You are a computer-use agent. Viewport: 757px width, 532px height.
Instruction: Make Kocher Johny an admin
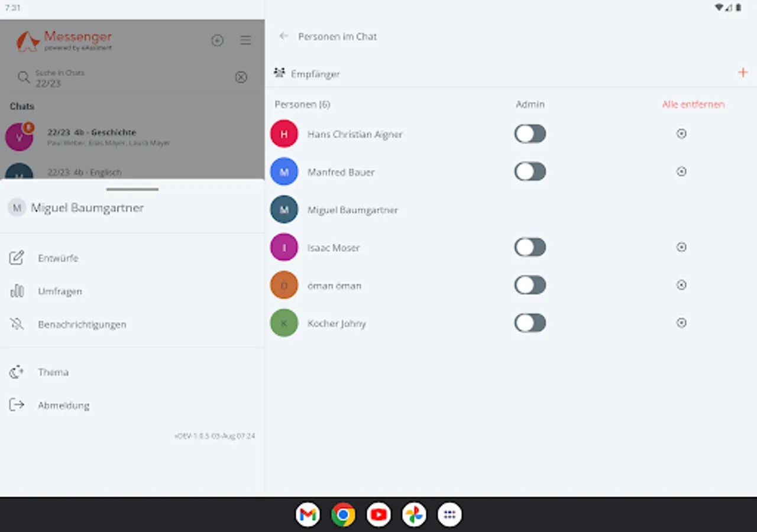pos(530,323)
